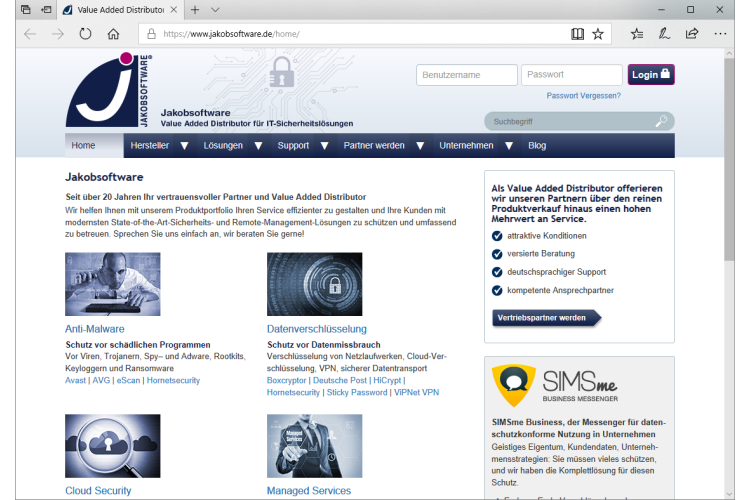The width and height of the screenshot is (750, 500).
Task: Click the share page icon
Action: pos(691,33)
